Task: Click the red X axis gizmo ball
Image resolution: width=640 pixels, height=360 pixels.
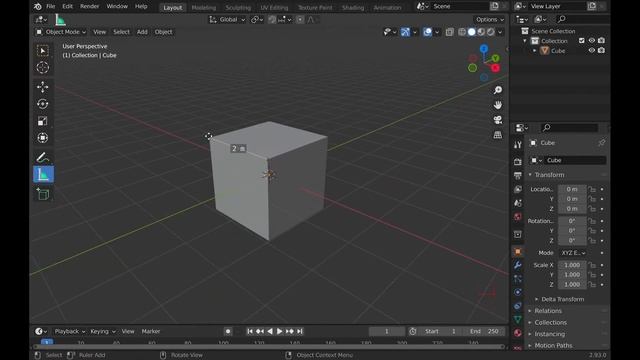Action: pyautogui.click(x=496, y=68)
